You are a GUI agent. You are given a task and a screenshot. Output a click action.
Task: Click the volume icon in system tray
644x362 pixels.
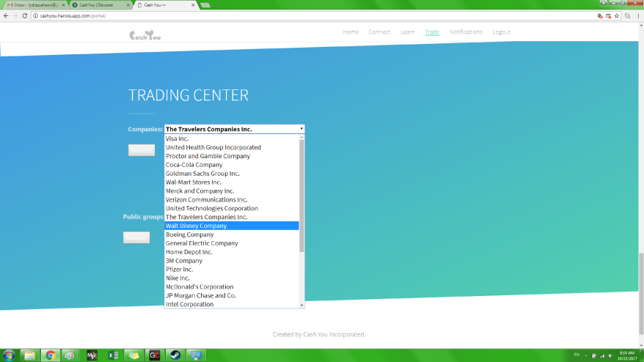(610, 355)
